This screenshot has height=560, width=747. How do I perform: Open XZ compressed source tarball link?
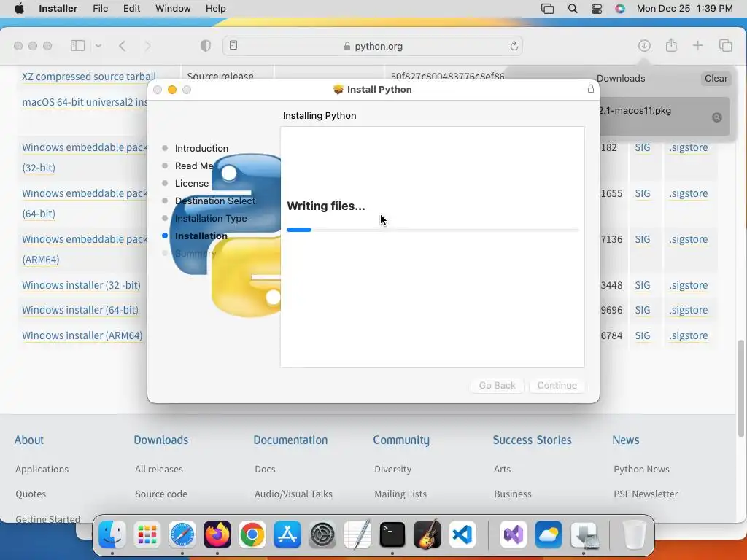pyautogui.click(x=88, y=76)
